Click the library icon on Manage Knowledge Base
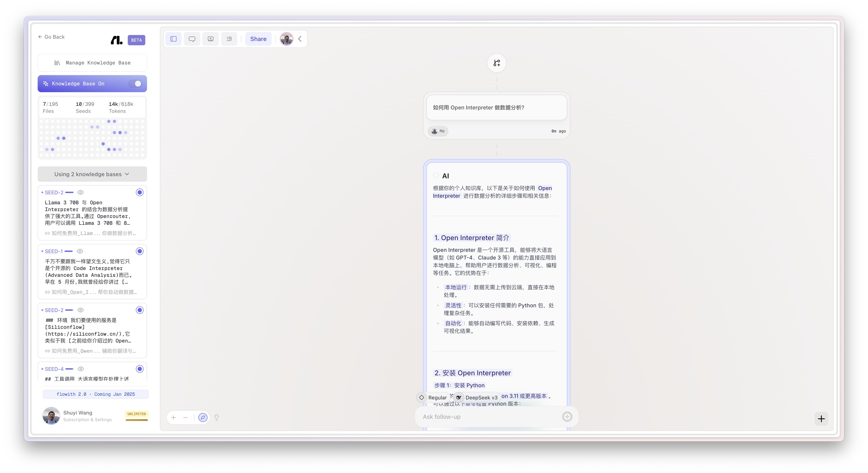This screenshot has height=473, width=868. coord(57,63)
